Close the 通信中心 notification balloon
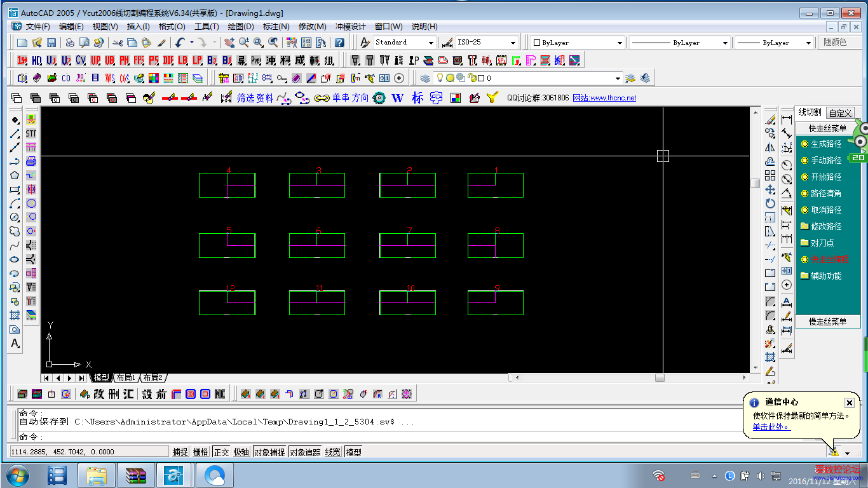This screenshot has width=868, height=488. tap(850, 402)
